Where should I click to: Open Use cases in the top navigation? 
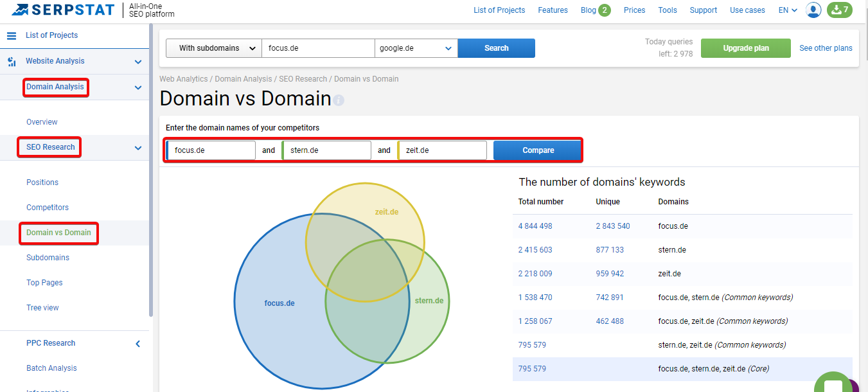[x=747, y=10]
